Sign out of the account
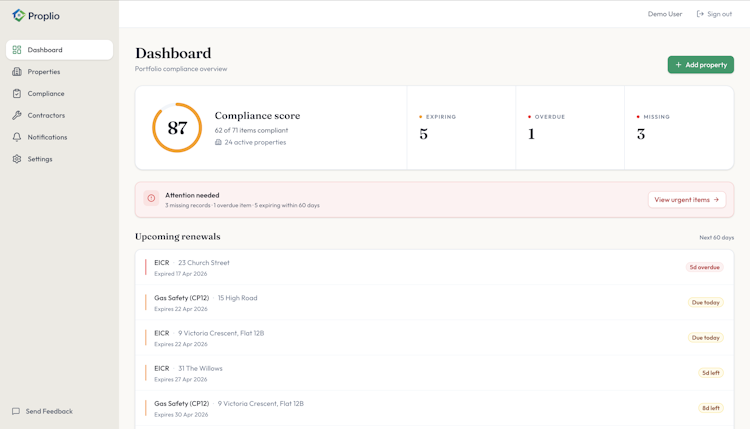 tap(714, 14)
